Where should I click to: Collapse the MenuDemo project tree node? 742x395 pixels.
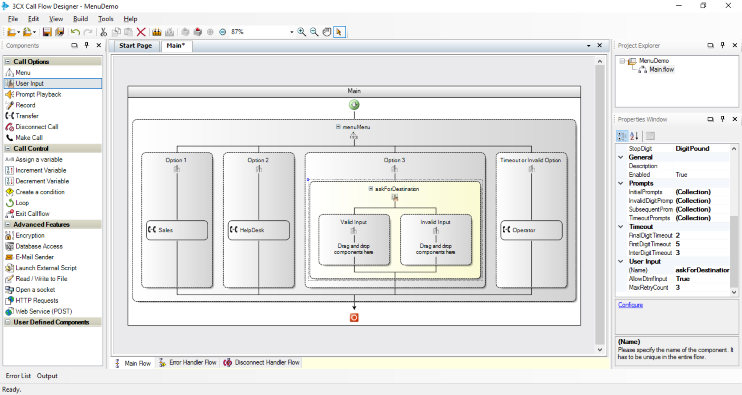click(622, 61)
